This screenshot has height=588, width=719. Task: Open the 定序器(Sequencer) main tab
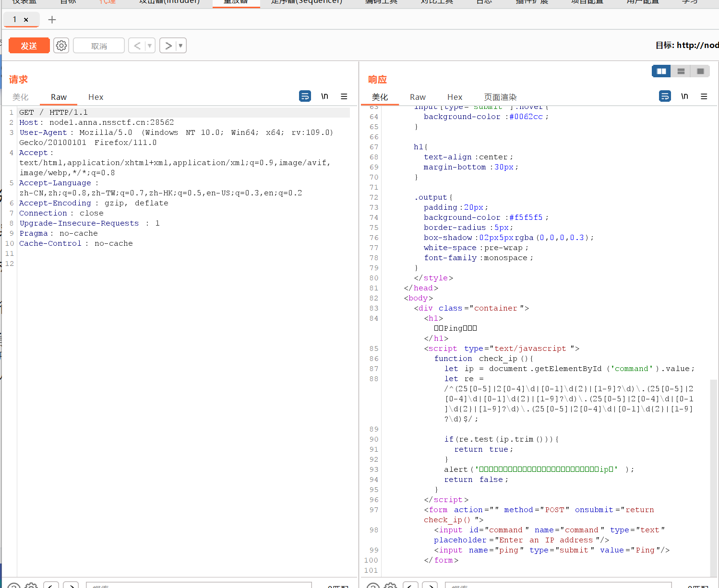coord(306,2)
